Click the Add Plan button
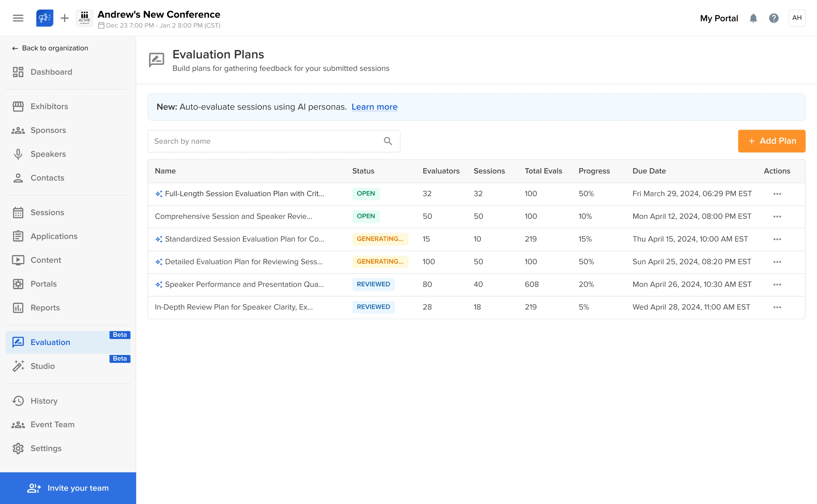This screenshot has width=817, height=504. click(x=771, y=141)
